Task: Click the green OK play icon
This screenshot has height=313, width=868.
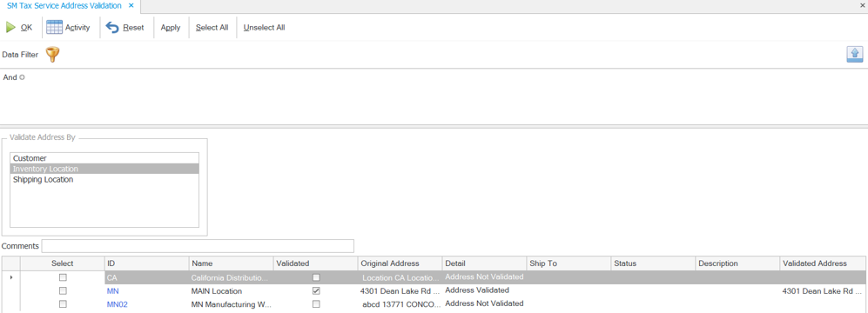Action: point(10,27)
